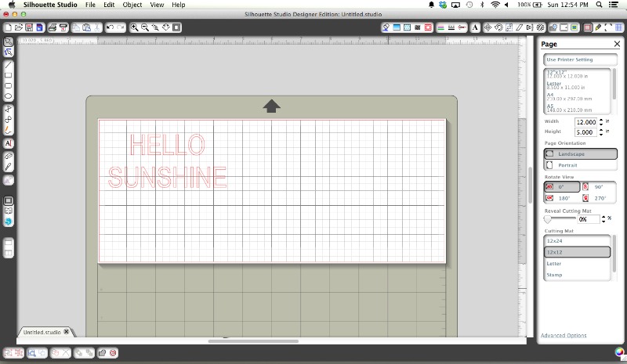Set Rotate View to 180°

[x=562, y=198]
